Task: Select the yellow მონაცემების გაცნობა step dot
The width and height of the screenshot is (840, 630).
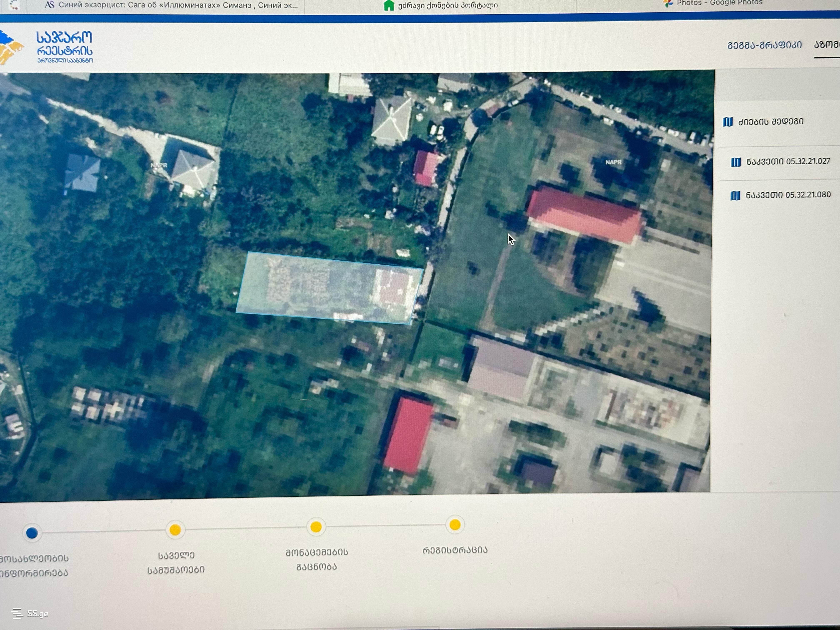Action: point(316,527)
